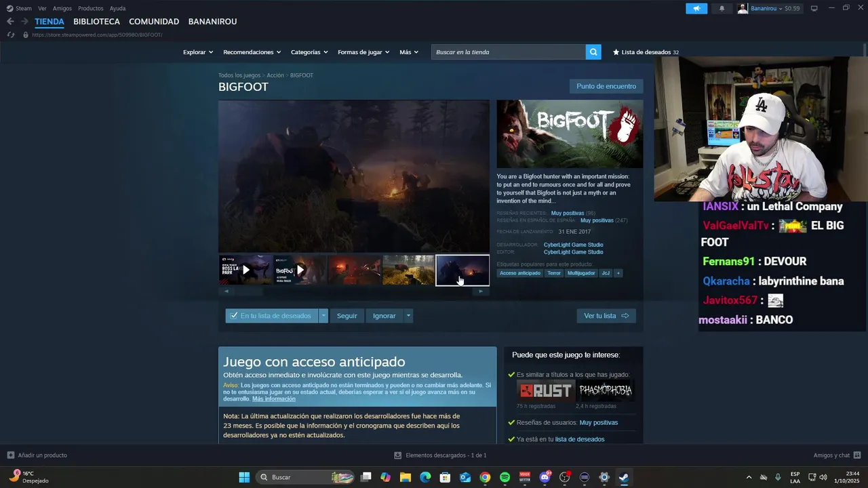Expand the Más store menu
868x488 pixels.
[409, 52]
